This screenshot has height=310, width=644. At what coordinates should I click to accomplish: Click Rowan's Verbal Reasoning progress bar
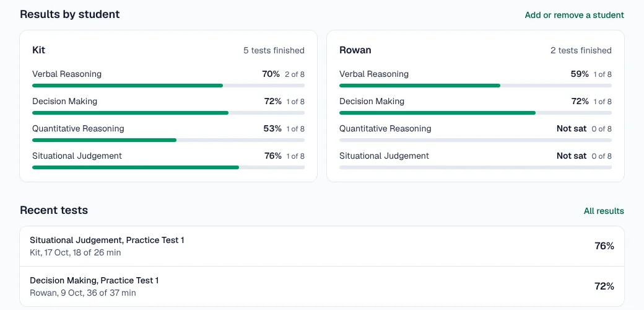(x=476, y=86)
